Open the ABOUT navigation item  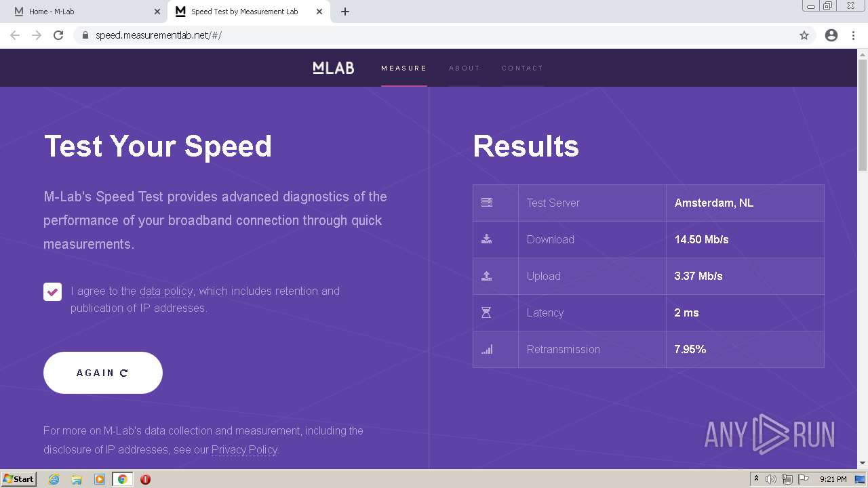[465, 68]
